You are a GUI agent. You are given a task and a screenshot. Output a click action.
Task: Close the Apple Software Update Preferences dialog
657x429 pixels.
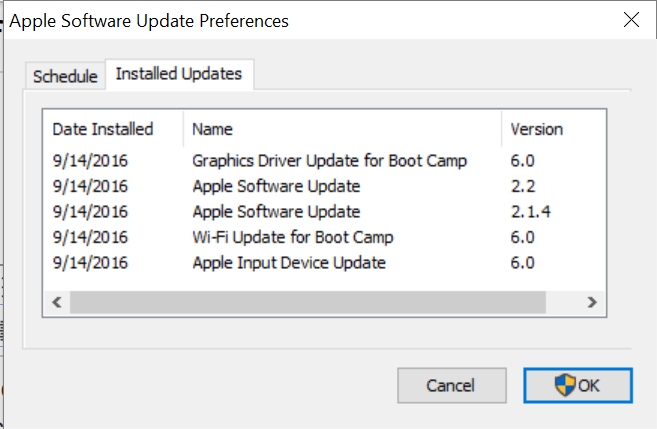coord(630,20)
